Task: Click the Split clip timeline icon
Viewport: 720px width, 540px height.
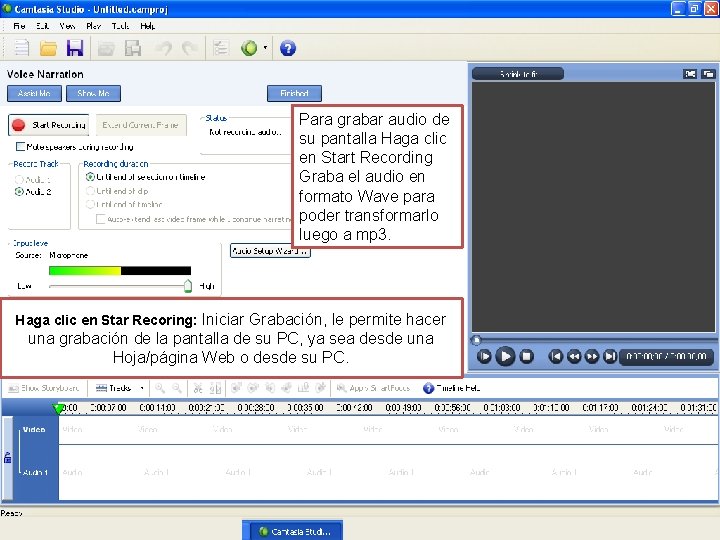Action: [x=215, y=388]
